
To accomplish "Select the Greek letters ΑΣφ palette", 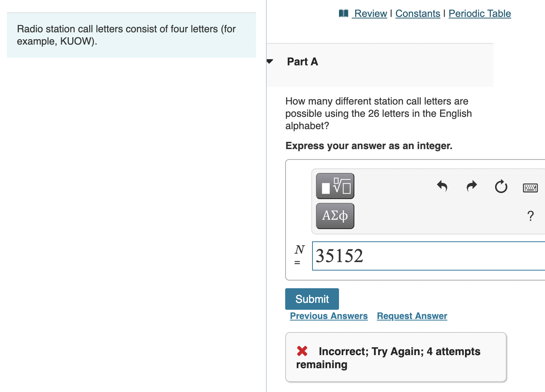I will coord(334,216).
